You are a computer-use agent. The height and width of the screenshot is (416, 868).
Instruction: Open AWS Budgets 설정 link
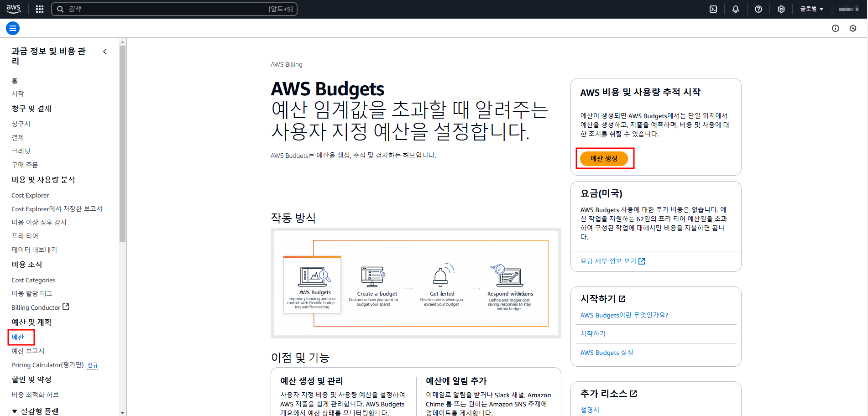click(607, 353)
